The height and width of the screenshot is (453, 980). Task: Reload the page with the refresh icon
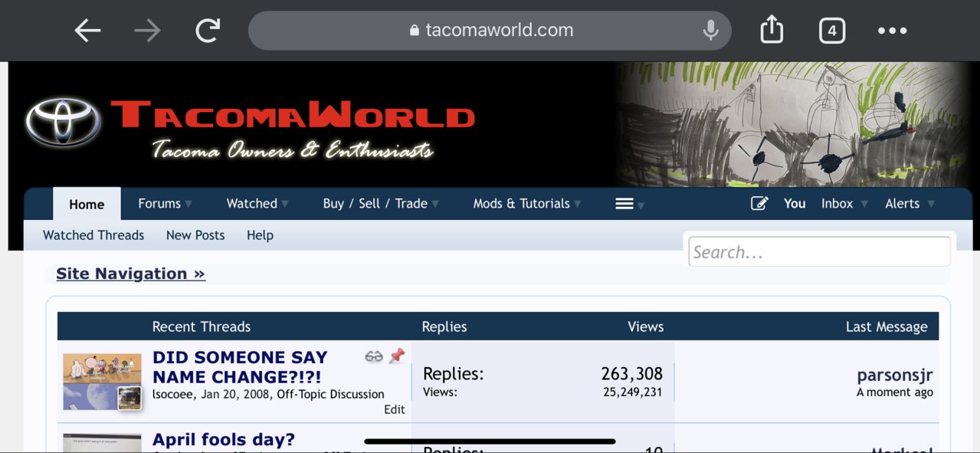point(207,31)
